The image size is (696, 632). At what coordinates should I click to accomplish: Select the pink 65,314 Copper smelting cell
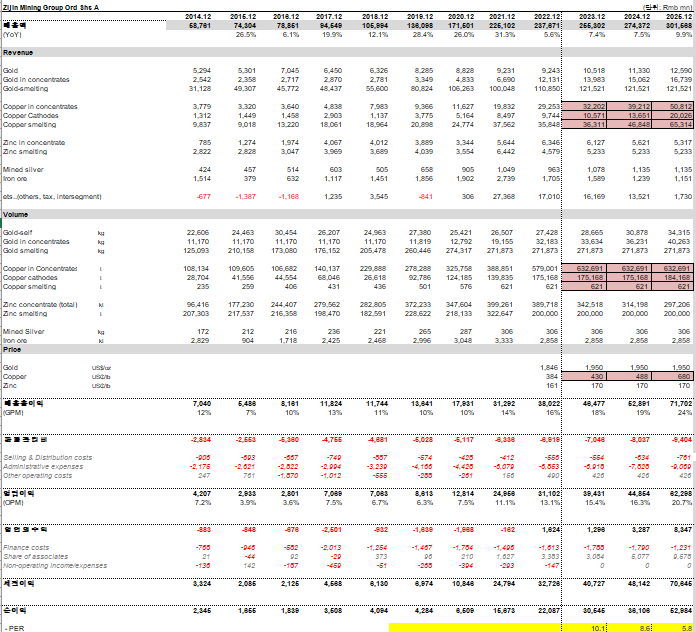tap(672, 125)
